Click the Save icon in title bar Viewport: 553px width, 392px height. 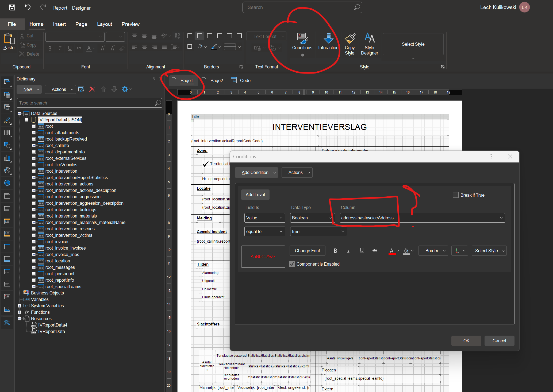click(x=12, y=7)
